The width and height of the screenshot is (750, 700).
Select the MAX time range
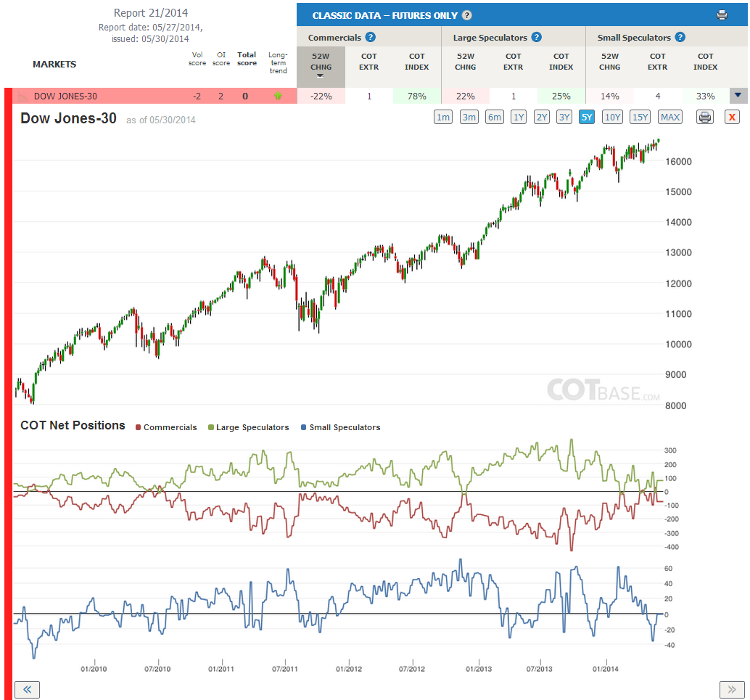coord(670,117)
